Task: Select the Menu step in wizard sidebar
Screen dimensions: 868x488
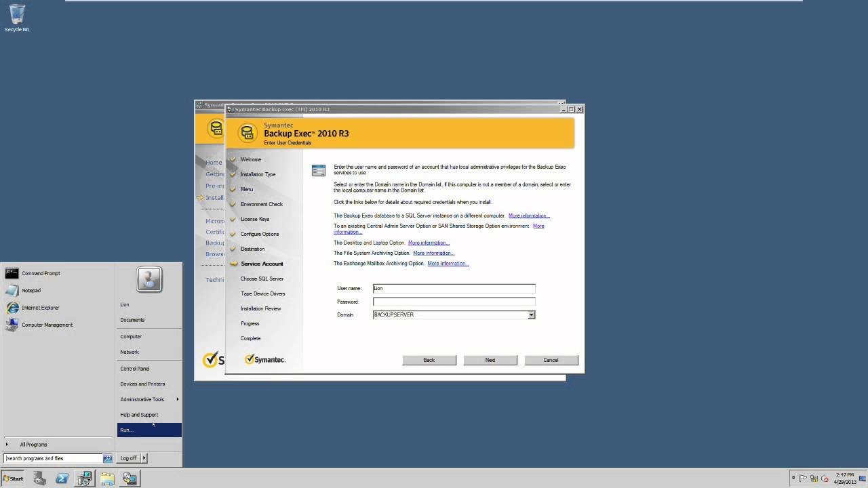Action: tap(246, 189)
